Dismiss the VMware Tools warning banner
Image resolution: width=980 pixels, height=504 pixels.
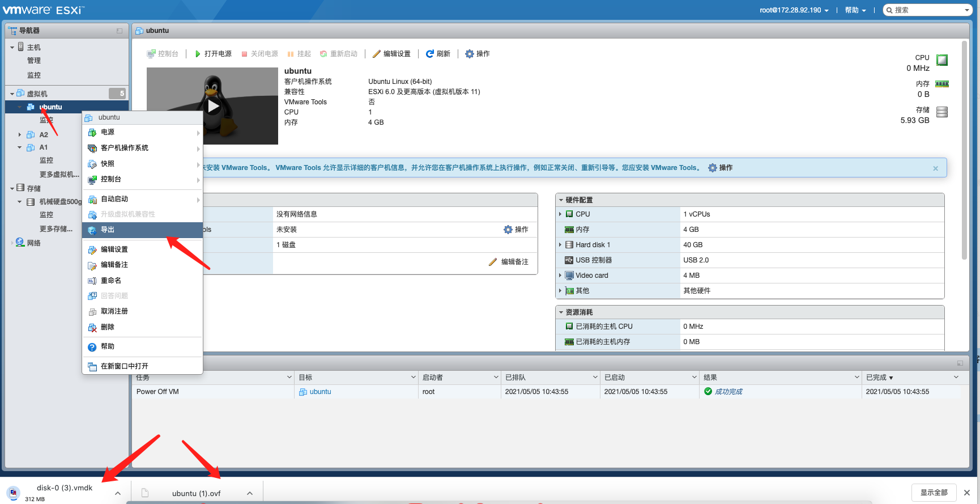pyautogui.click(x=935, y=168)
